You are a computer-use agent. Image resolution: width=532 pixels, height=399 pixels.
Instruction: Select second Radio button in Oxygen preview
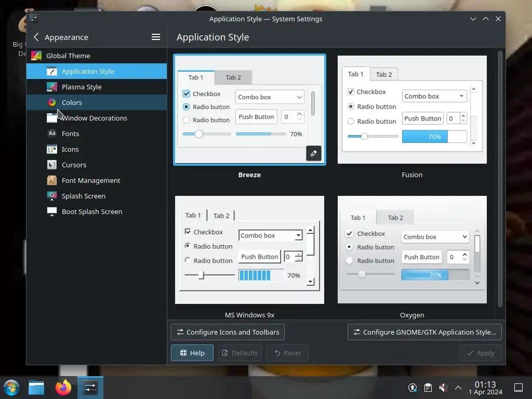349,261
